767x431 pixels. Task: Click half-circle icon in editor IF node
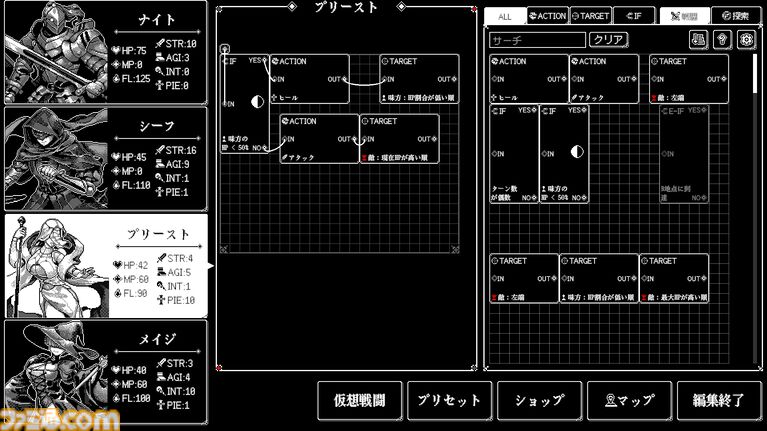[257, 102]
